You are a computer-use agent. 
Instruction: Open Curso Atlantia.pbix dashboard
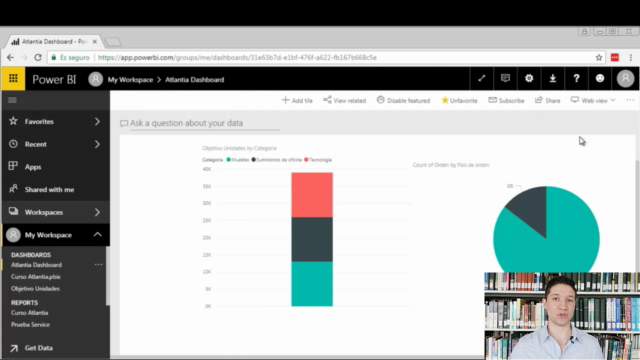[36, 277]
